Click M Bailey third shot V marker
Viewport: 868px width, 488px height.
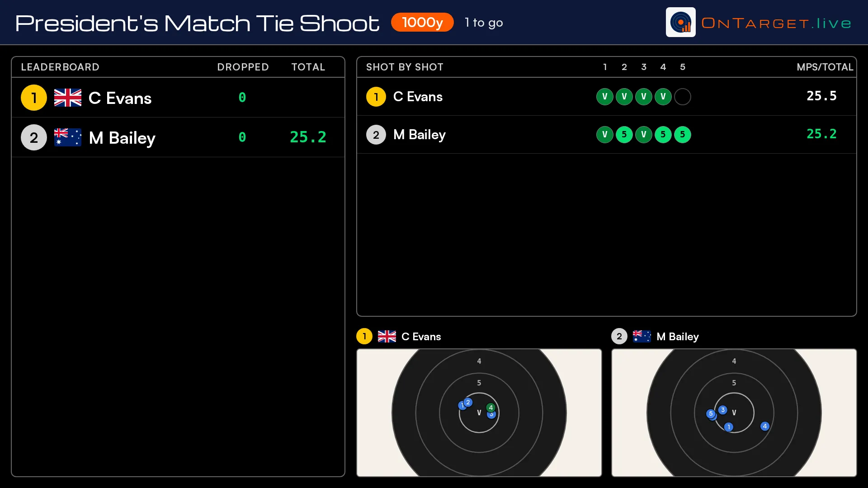pyautogui.click(x=644, y=135)
